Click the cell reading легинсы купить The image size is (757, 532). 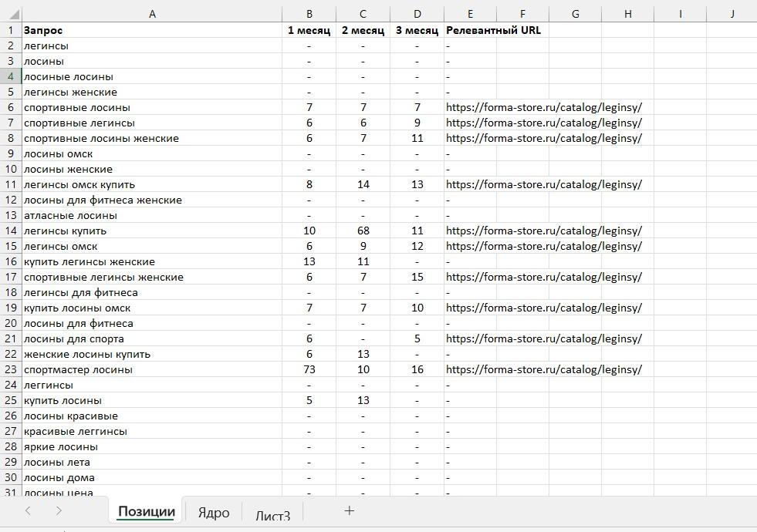(x=152, y=231)
